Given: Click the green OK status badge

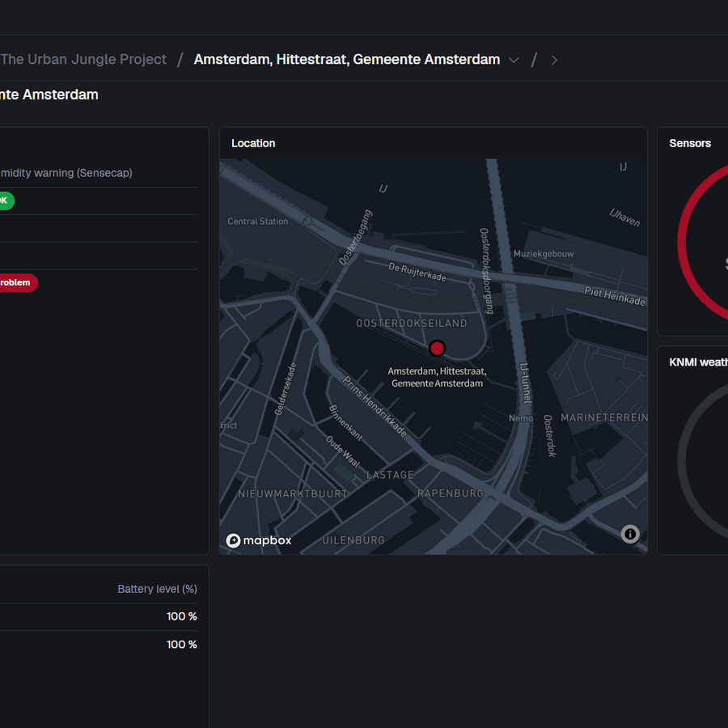Looking at the screenshot, I should click(6, 201).
